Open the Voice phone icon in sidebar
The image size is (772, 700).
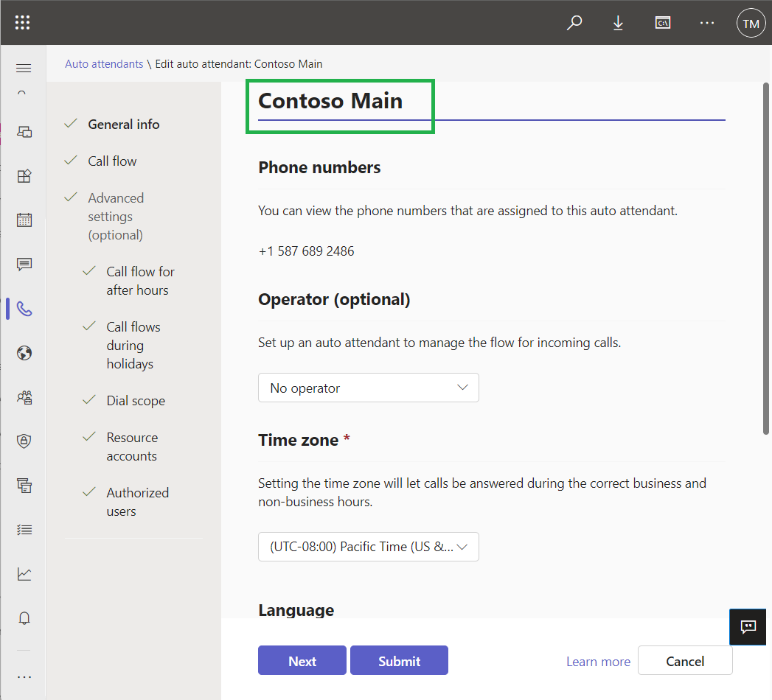point(24,309)
